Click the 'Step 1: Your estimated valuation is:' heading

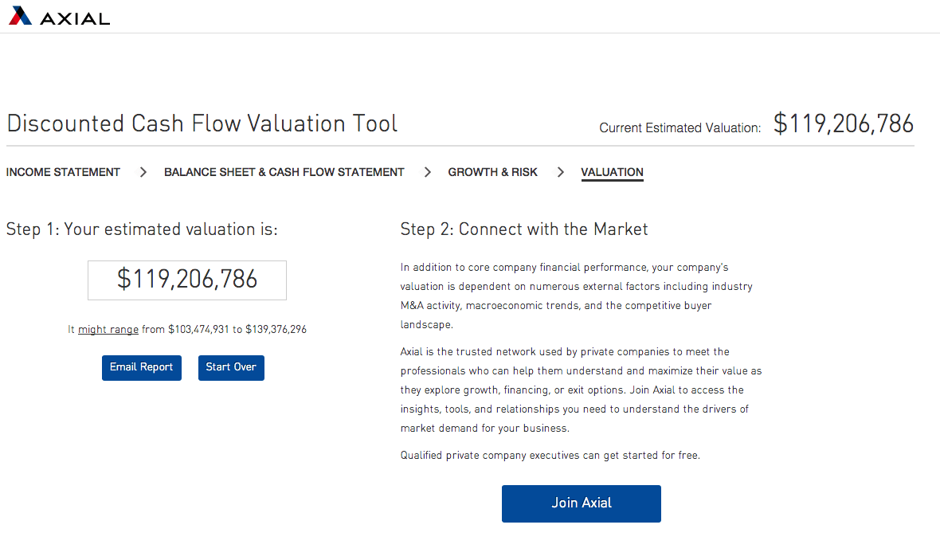pos(142,229)
